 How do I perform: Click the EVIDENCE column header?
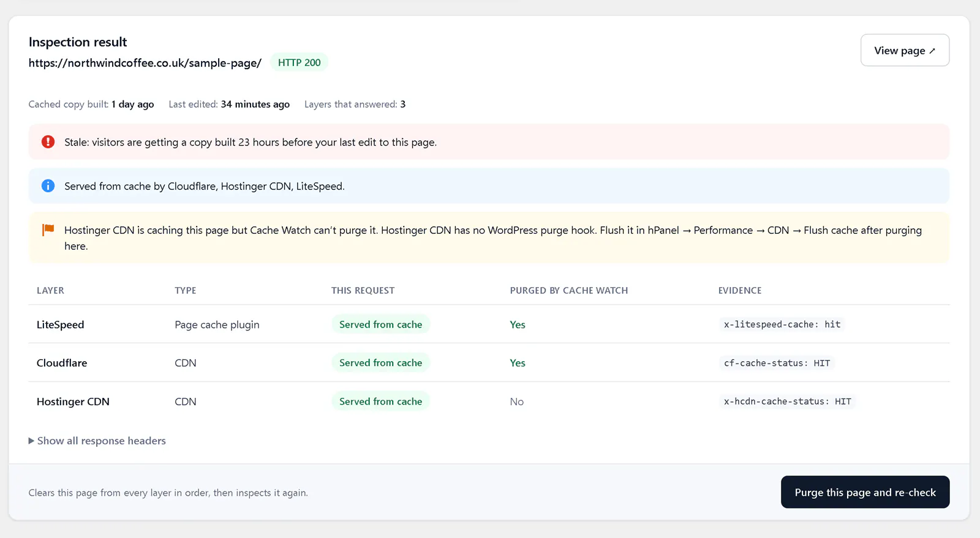tap(740, 290)
